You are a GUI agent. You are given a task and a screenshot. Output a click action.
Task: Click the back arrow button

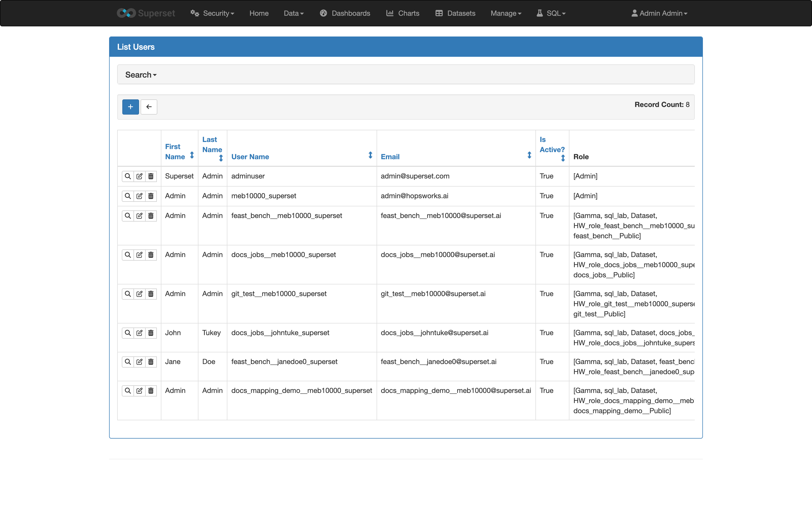[149, 107]
